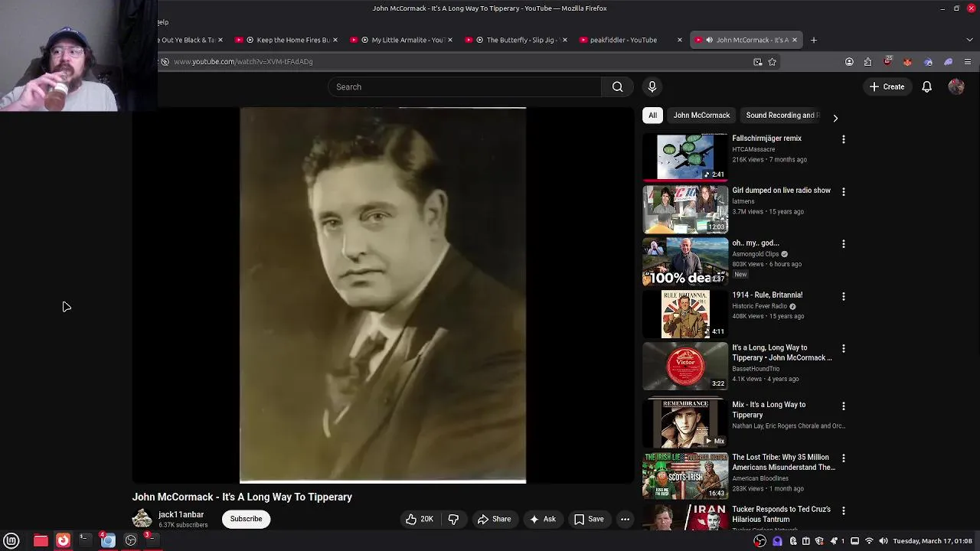Open options menu for 1914 - Rule, Britannia!
The image size is (980, 551).
844,296
